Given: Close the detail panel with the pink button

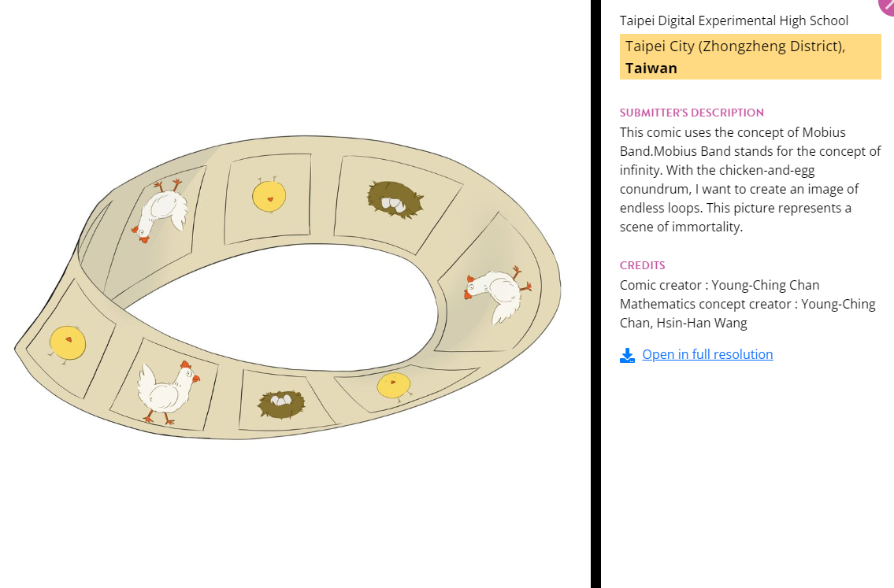Looking at the screenshot, I should pyautogui.click(x=888, y=5).
